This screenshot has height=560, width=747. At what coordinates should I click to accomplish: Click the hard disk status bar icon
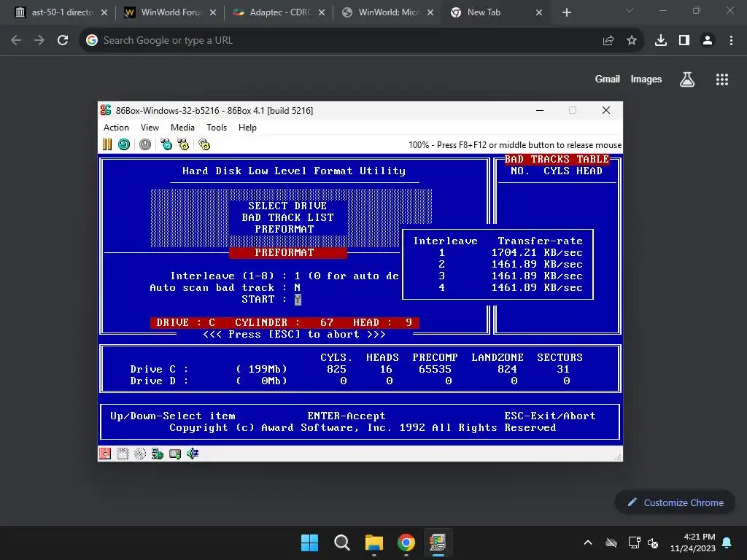tap(175, 454)
